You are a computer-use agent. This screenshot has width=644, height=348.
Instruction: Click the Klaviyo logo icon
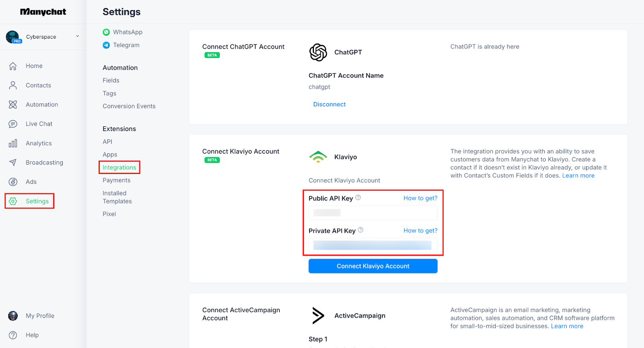[x=318, y=157]
